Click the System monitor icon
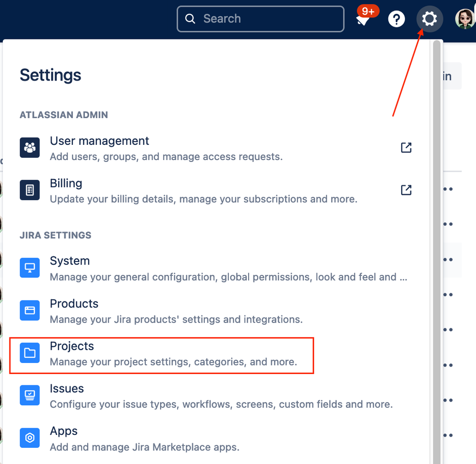476x464 pixels. (x=30, y=268)
